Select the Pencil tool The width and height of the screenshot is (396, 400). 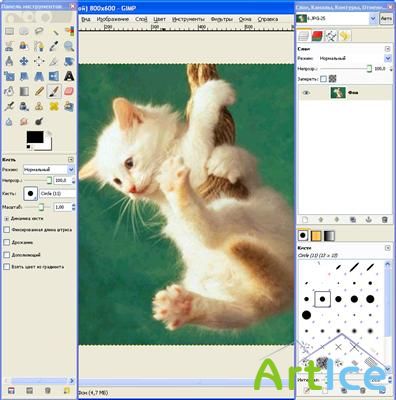[x=39, y=91]
